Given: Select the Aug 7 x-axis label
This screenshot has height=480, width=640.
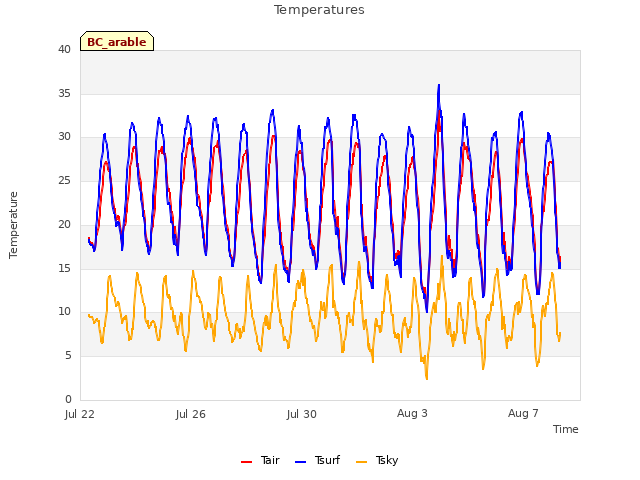Looking at the screenshot, I should click(x=523, y=413).
